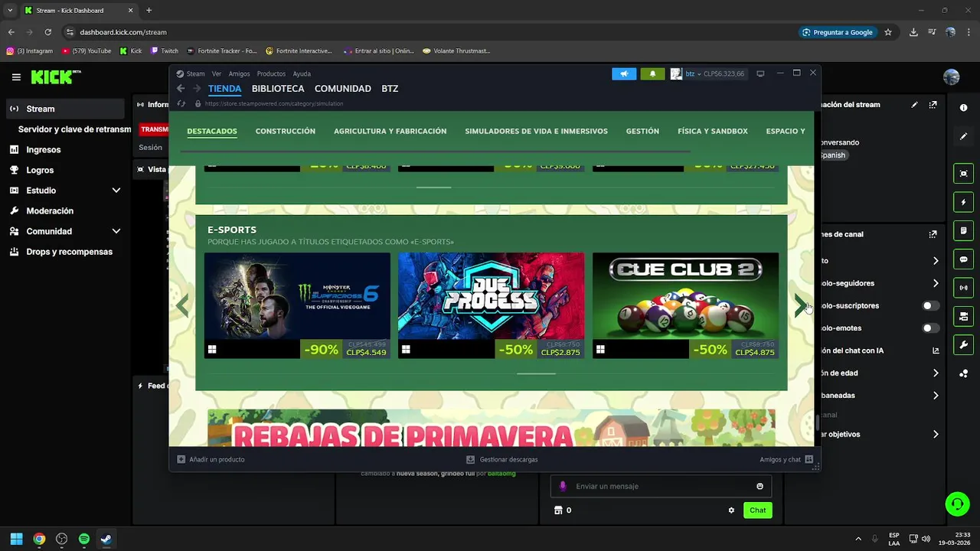Open banned words options chevron

pyautogui.click(x=936, y=396)
